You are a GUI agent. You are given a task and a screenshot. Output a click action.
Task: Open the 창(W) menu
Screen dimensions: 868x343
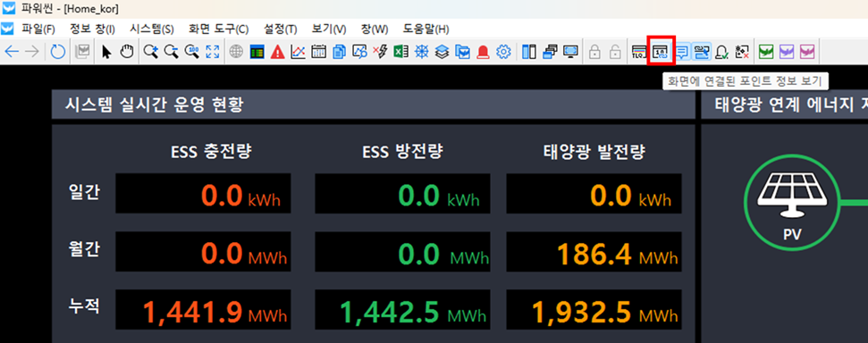(x=375, y=29)
